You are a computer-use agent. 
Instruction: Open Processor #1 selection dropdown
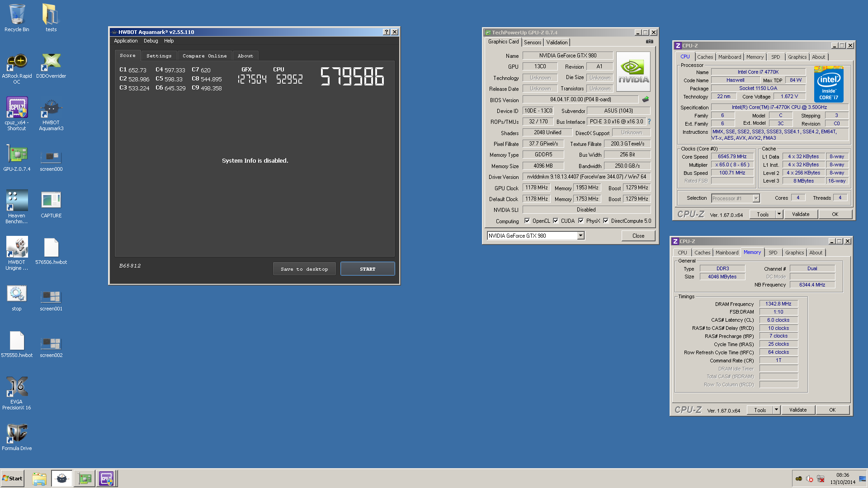coord(756,198)
